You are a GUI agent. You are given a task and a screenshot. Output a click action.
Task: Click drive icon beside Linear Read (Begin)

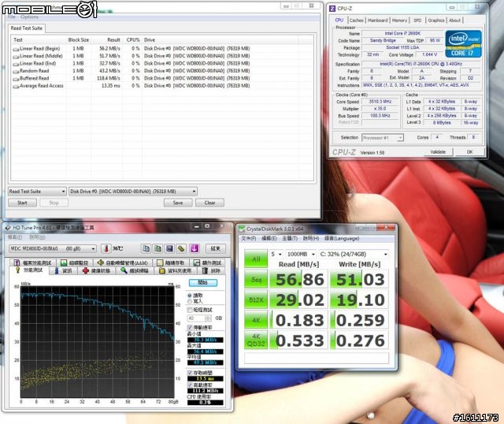click(x=16, y=49)
